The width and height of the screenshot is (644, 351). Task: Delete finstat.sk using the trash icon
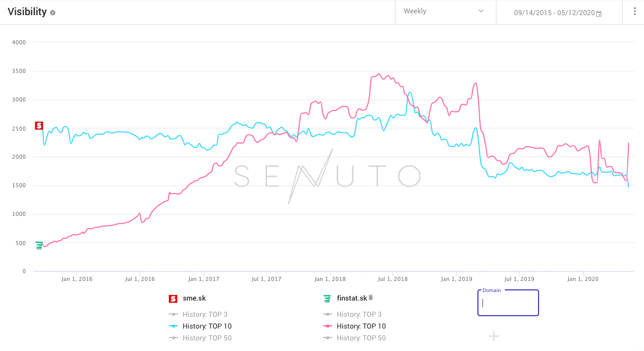click(x=371, y=298)
